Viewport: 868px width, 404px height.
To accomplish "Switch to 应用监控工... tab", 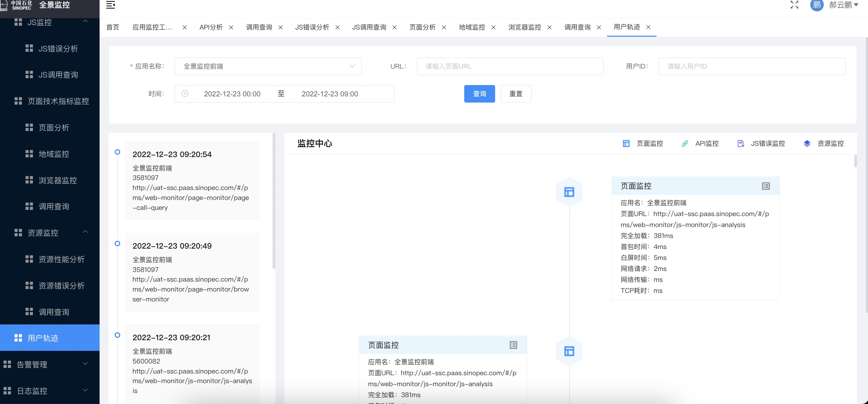I will coord(152,27).
